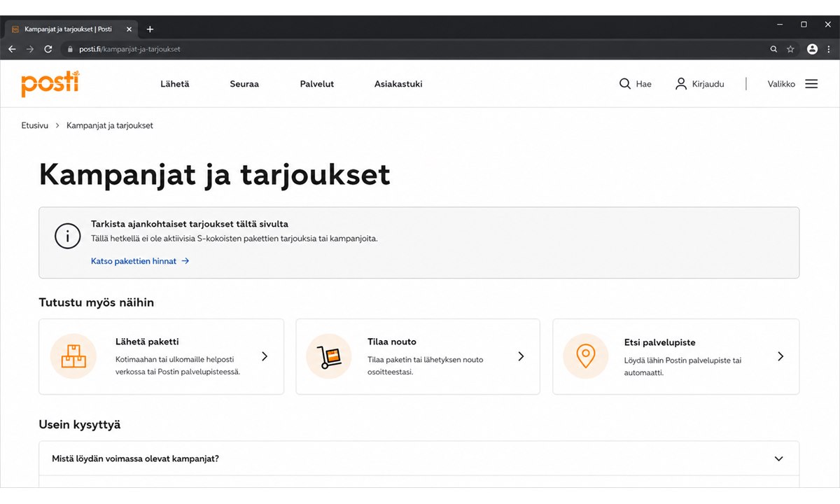The image size is (840, 504).
Task: Click the info circle icon in the notice box
Action: (x=67, y=237)
